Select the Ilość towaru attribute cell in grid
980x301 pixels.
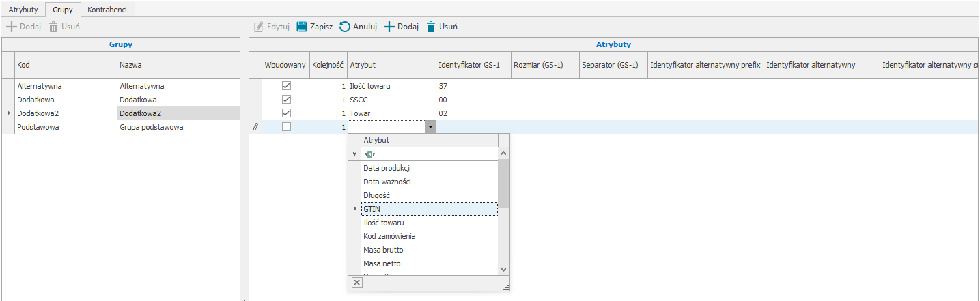point(391,86)
